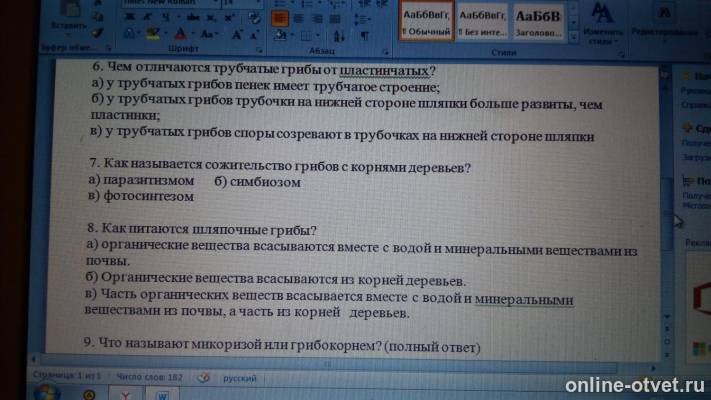This screenshot has width=711, height=400.
Task: Open the font name combo box
Action: point(171,3)
